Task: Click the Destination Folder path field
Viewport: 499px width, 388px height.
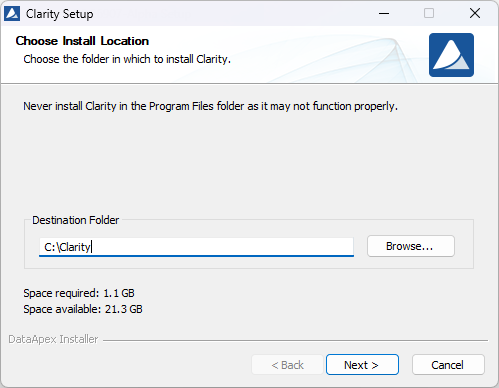Action: point(196,247)
